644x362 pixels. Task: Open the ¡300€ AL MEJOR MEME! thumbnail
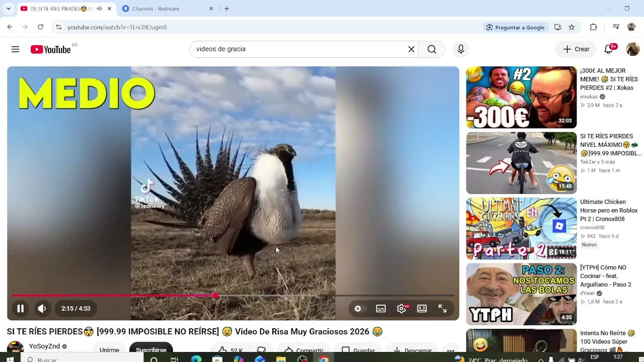click(521, 98)
